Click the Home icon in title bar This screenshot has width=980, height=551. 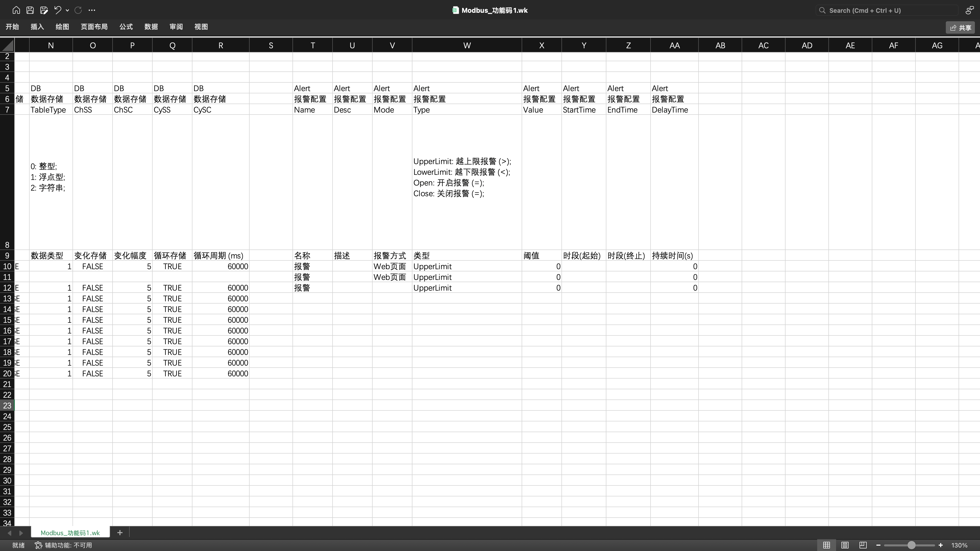(x=16, y=10)
